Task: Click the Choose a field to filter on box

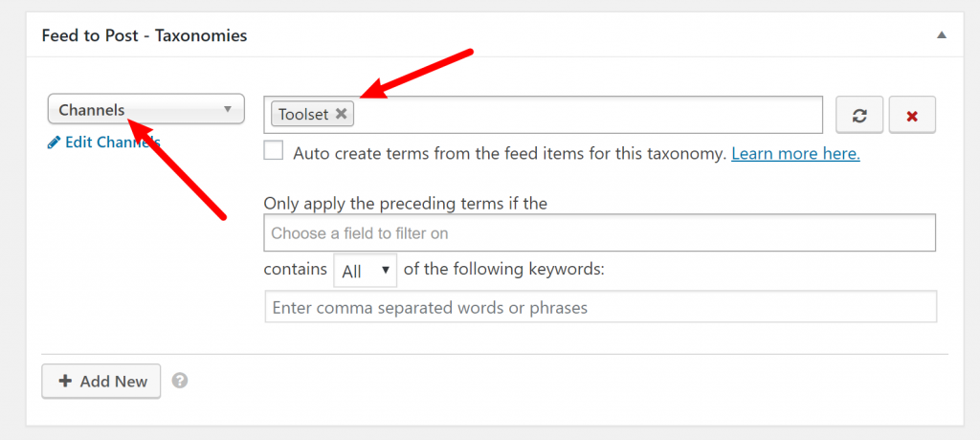Action: pos(599,233)
